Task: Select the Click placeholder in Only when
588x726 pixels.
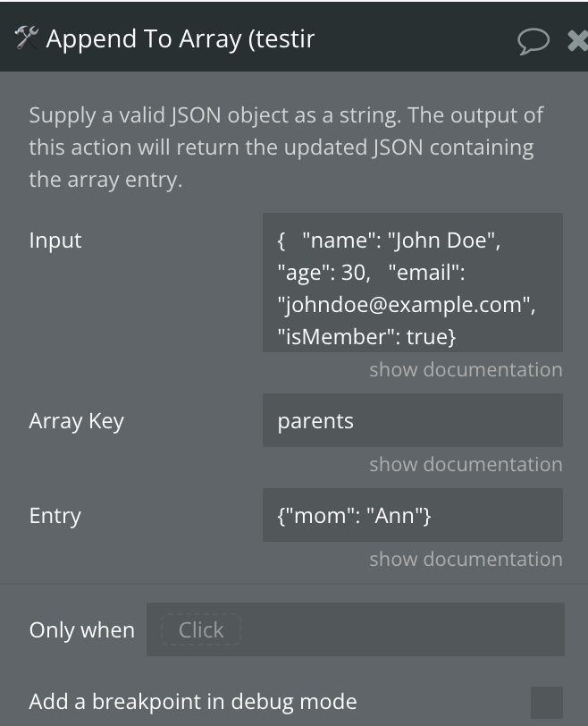Action: pyautogui.click(x=201, y=629)
